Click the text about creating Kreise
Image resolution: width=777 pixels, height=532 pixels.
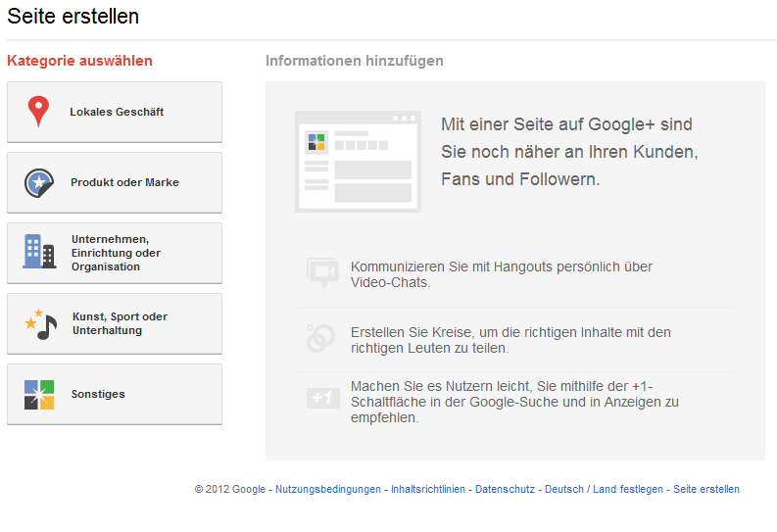pyautogui.click(x=510, y=340)
